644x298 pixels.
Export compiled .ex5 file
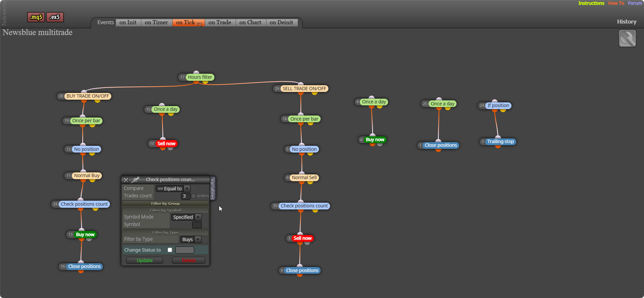pyautogui.click(x=55, y=17)
